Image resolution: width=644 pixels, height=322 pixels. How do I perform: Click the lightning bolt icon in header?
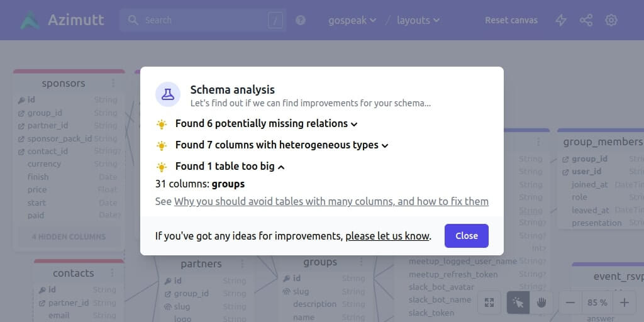[560, 20]
